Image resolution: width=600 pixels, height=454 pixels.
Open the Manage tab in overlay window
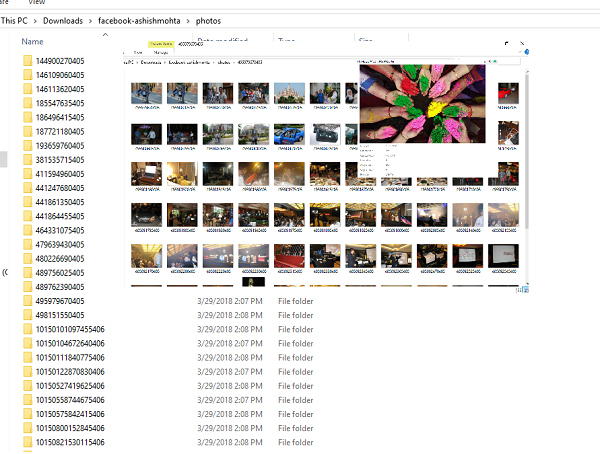161,52
